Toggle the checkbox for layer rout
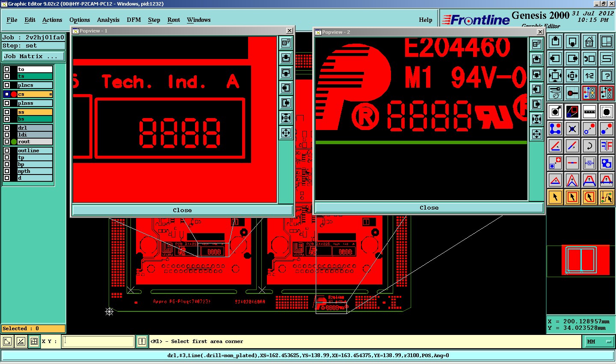 [7, 142]
